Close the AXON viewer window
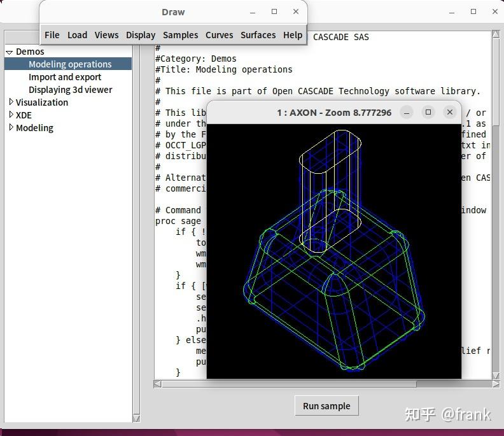504x436 pixels. (450, 112)
